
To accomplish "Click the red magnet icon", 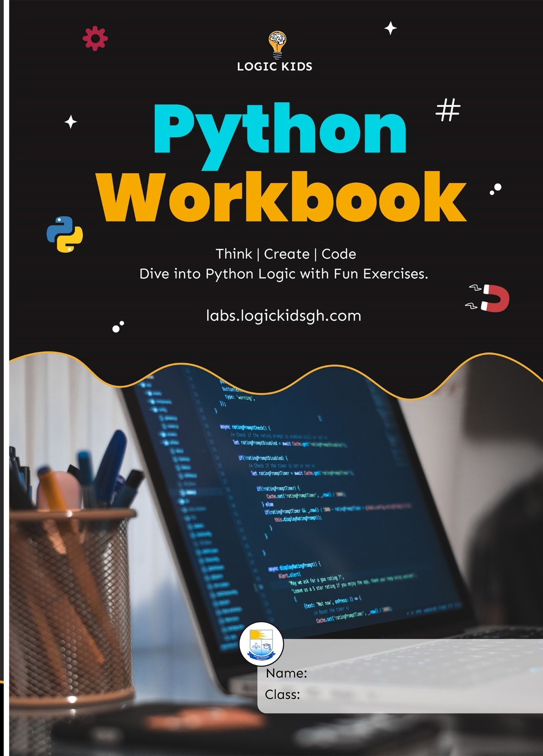I will click(494, 298).
